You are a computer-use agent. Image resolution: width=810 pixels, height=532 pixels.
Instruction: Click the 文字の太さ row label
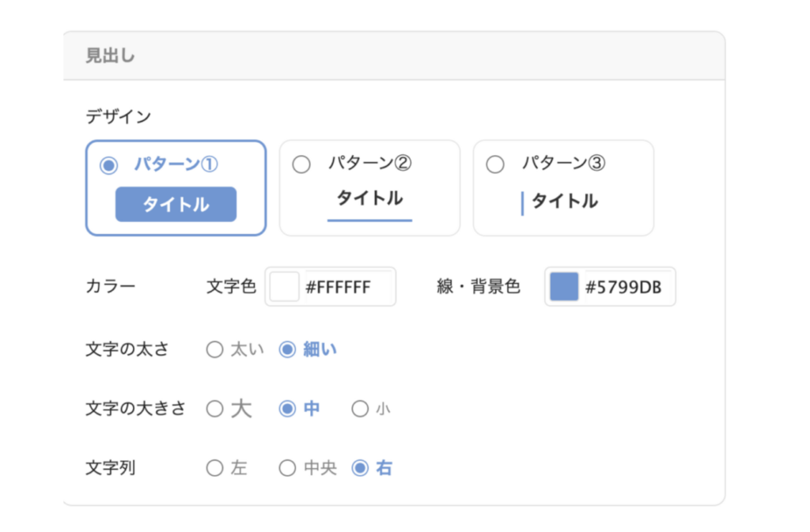pos(127,349)
